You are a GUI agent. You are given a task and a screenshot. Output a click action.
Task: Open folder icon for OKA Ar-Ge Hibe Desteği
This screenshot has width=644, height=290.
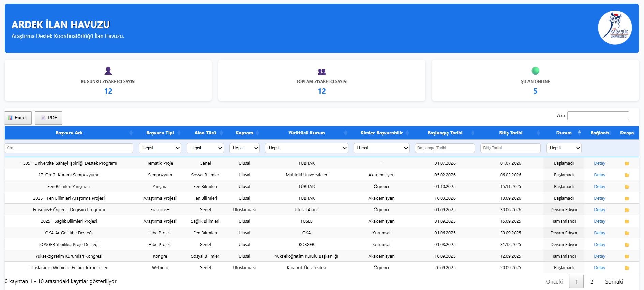point(627,233)
